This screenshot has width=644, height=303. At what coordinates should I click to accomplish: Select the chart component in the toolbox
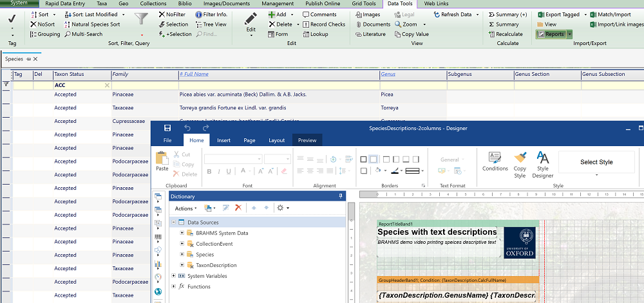pos(158,264)
